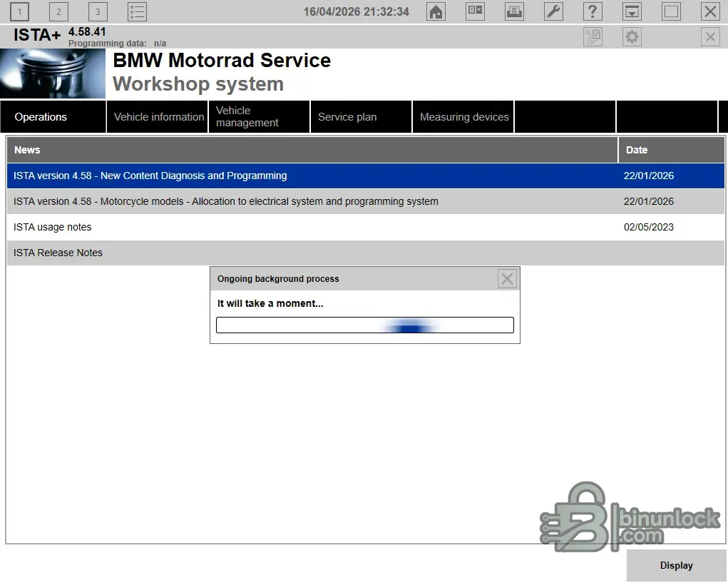Go to the Home screen icon
Image resolution: width=728 pixels, height=583 pixels.
pos(436,11)
